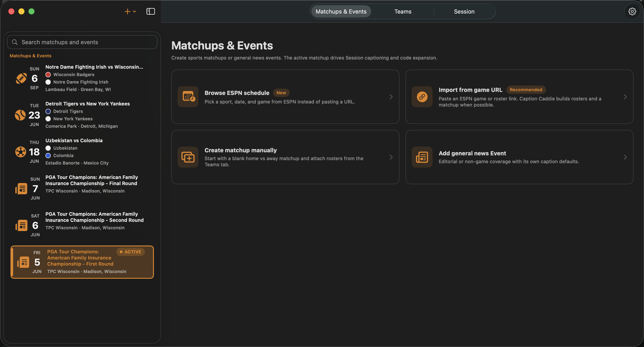Select Uzbekistan vs Colombia matchup

pos(82,152)
